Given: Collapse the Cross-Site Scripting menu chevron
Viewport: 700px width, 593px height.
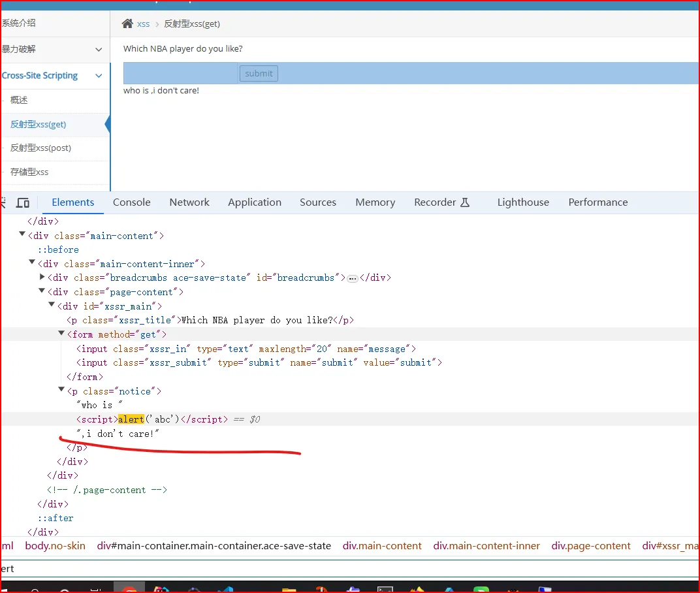Looking at the screenshot, I should (x=99, y=76).
